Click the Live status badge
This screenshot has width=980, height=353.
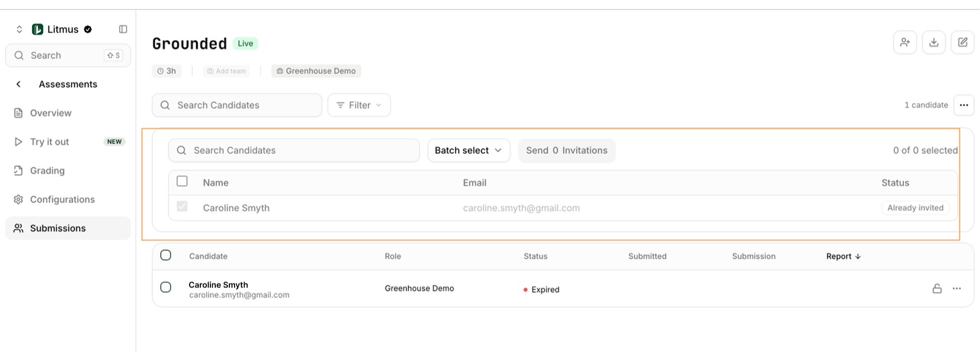tap(245, 43)
